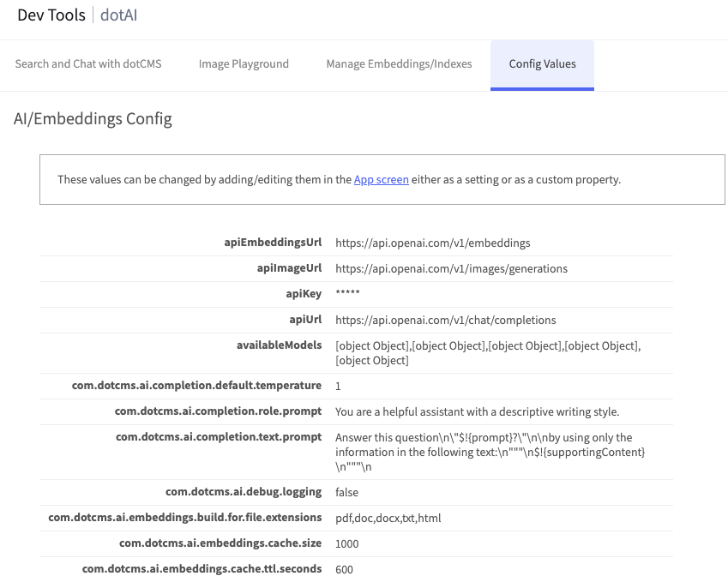Follow the App screen link
This screenshot has height=576, width=728.
pyautogui.click(x=381, y=180)
